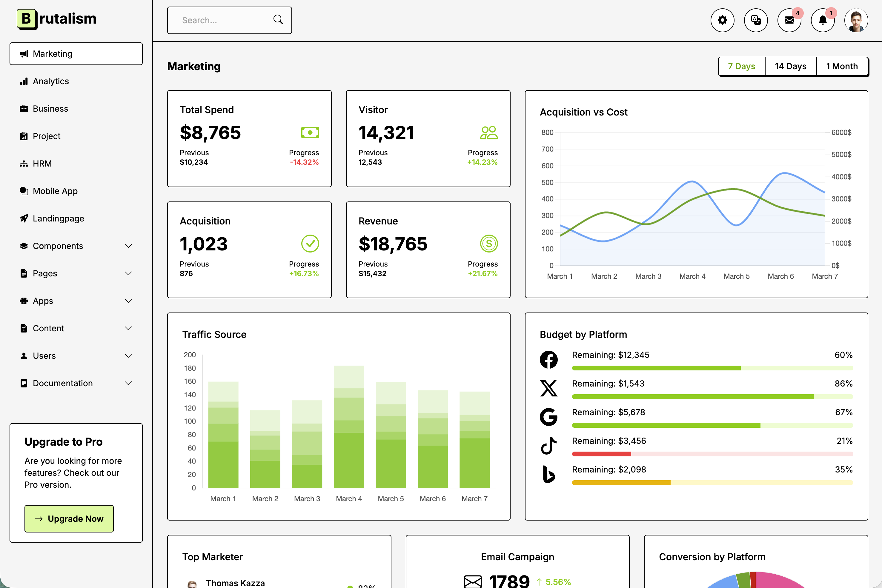The image size is (882, 588).
Task: Click the Revenue dollar coin icon
Action: pos(489,244)
